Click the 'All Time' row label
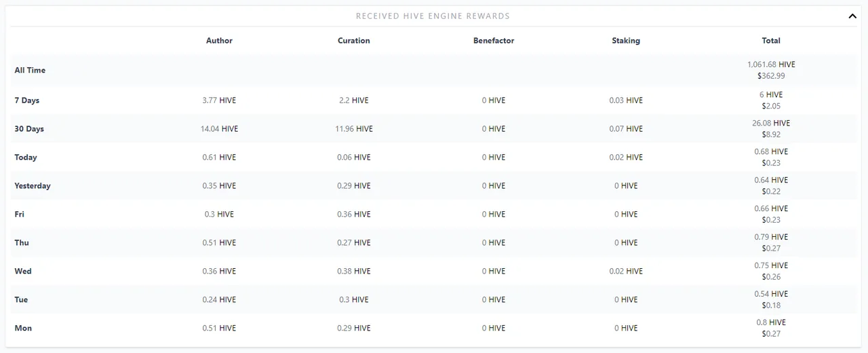Screen dimensions: 868x353 30,71
